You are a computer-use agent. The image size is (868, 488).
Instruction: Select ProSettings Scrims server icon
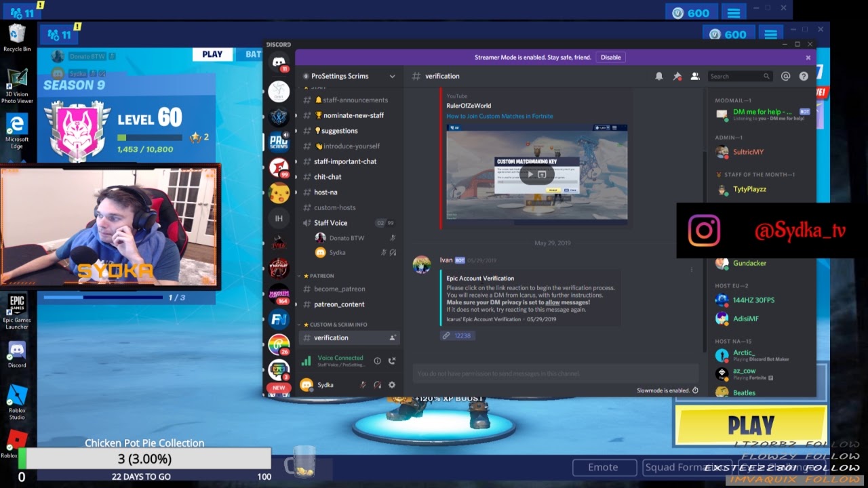pyautogui.click(x=279, y=142)
